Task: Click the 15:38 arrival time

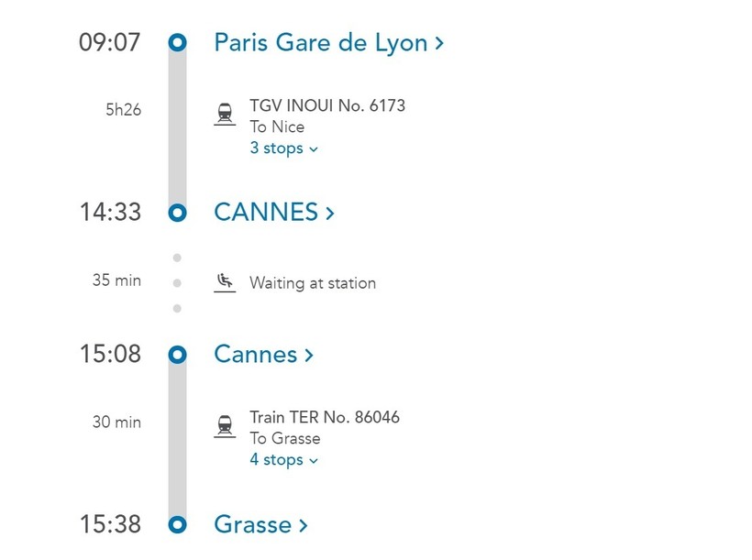Action: point(110,524)
